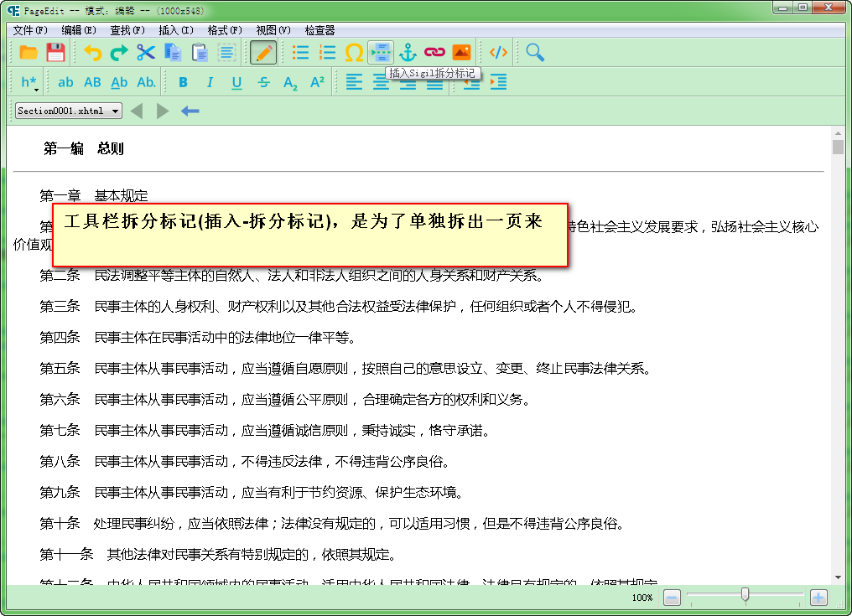Paste from the clipboard
Image resolution: width=852 pixels, height=616 pixels.
click(x=200, y=53)
